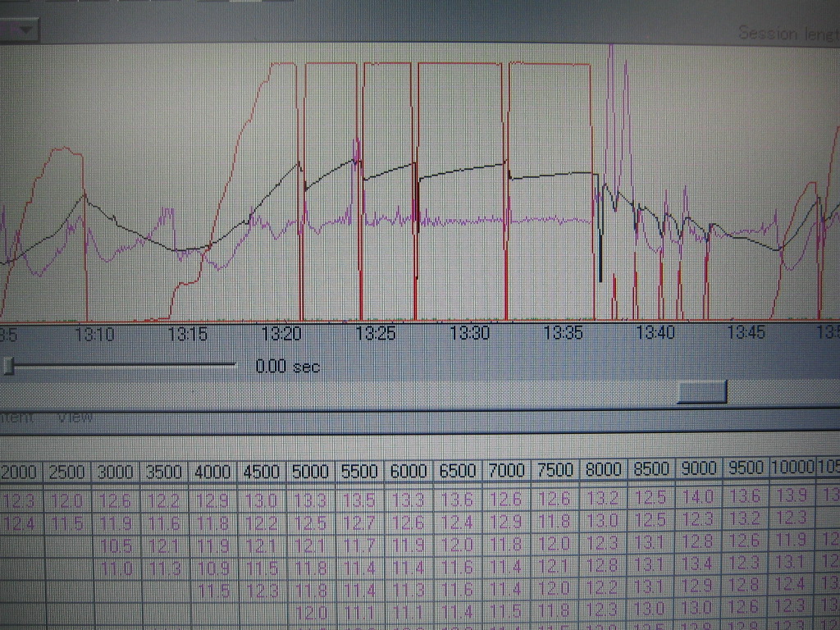This screenshot has height=630, width=840.
Task: Click the 13:40 time axis label
Action: (655, 333)
